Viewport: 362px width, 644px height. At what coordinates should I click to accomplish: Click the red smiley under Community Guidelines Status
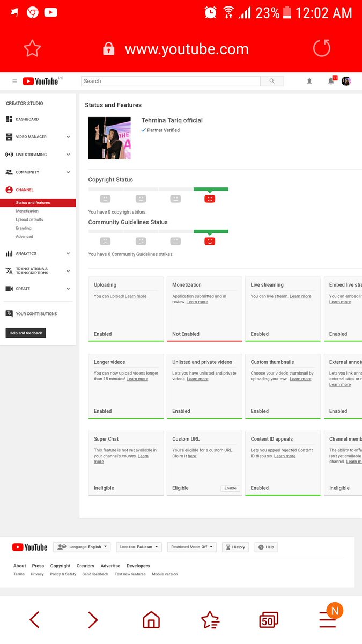[x=210, y=241]
